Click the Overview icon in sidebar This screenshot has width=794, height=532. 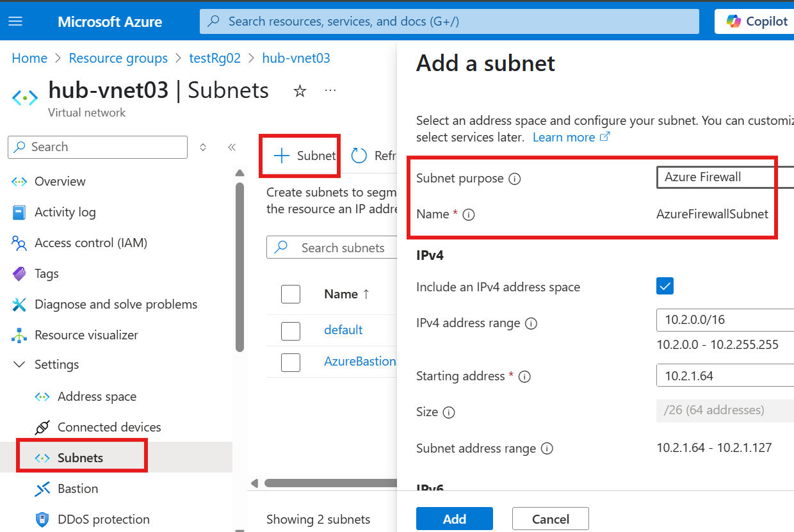point(19,181)
